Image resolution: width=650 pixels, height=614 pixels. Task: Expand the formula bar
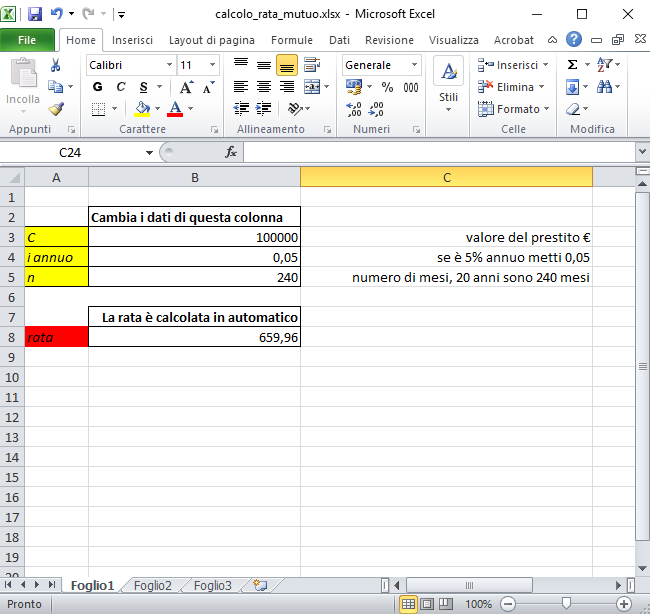(x=642, y=152)
